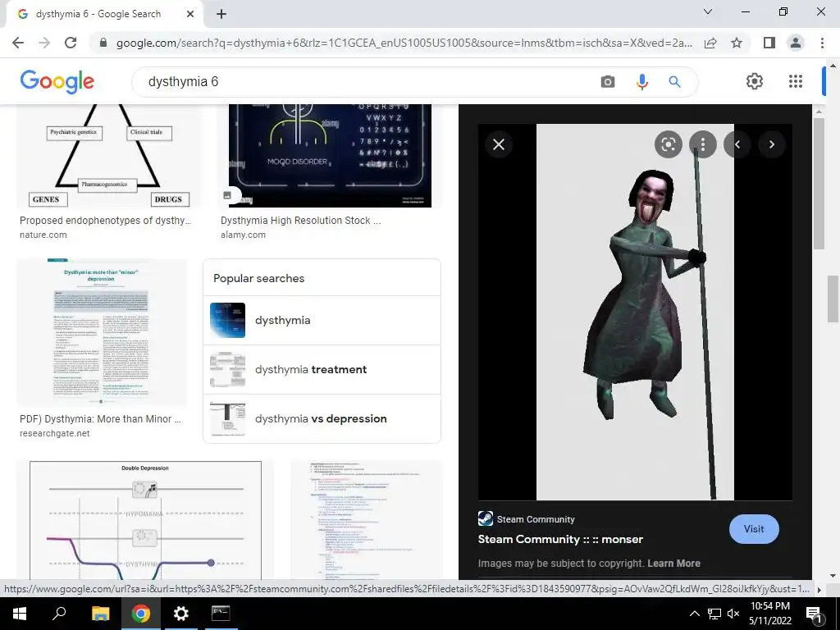Search by image camera icon
Viewport: 840px width, 630px height.
point(608,82)
